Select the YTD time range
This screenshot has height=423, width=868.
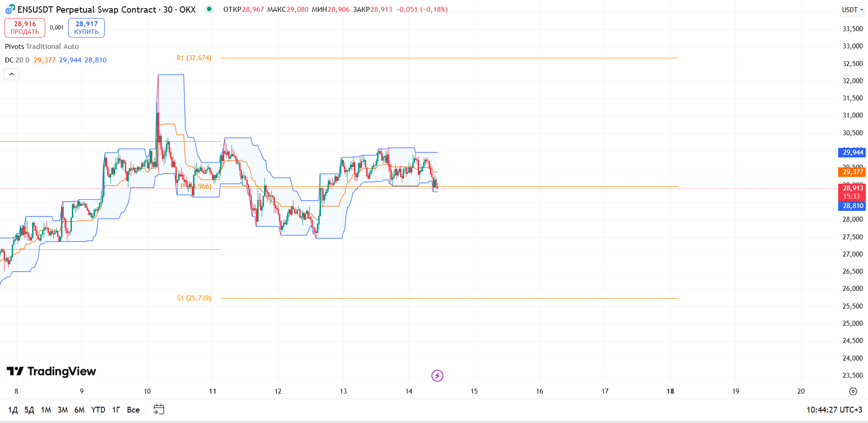[x=98, y=410]
